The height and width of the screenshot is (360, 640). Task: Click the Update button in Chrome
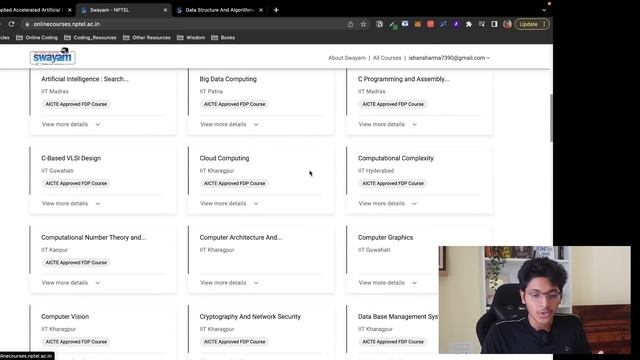click(532, 24)
